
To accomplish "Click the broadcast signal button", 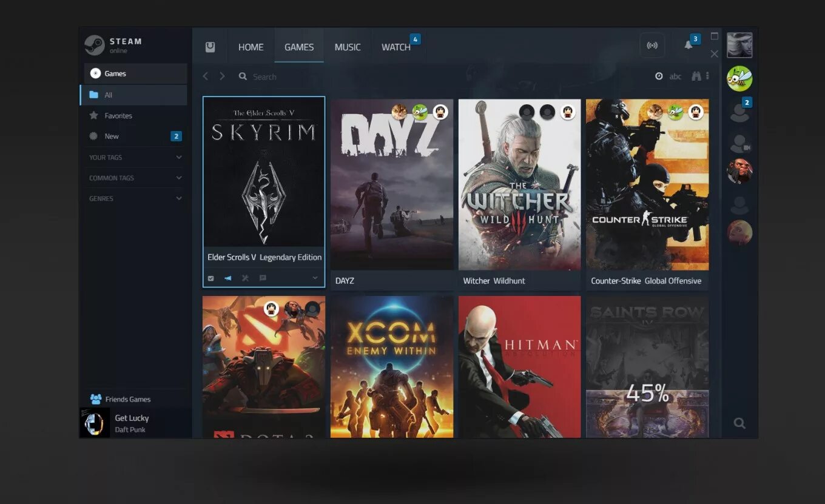I will [652, 45].
